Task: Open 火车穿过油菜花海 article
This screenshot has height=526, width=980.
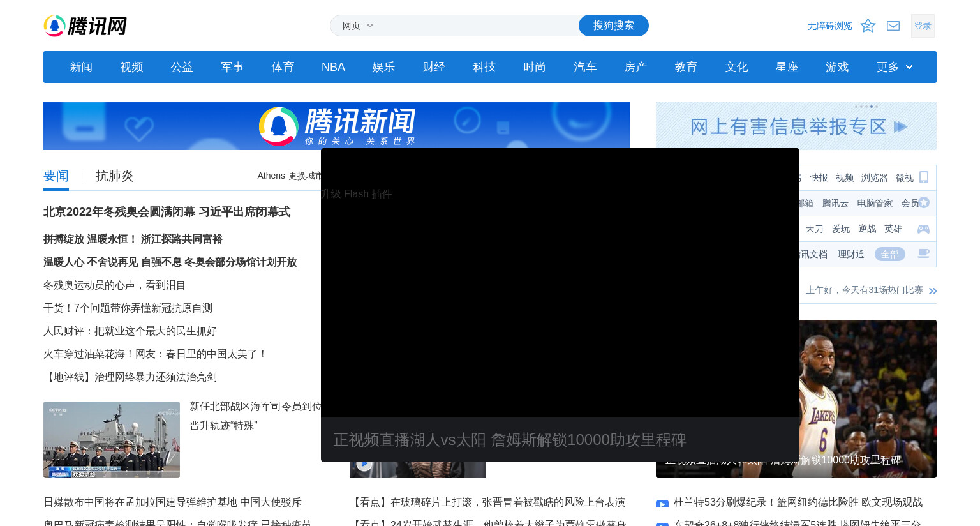Action: tap(155, 354)
